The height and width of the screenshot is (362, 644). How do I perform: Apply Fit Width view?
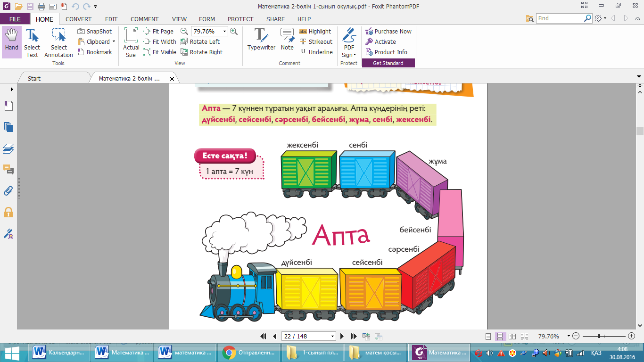coord(160,42)
